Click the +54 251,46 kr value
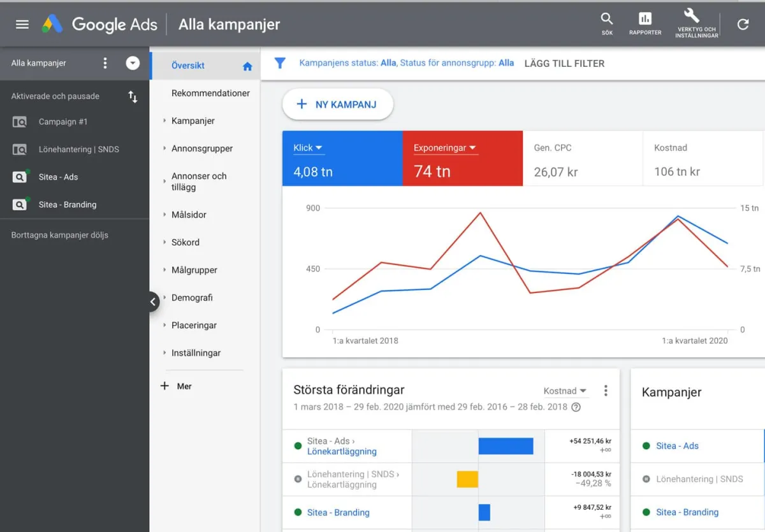 point(590,441)
